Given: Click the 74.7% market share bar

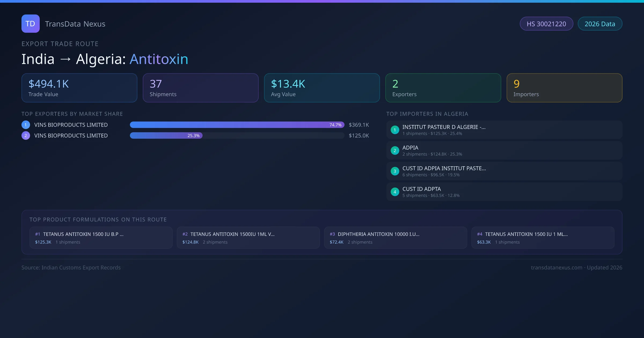Looking at the screenshot, I should tap(237, 125).
